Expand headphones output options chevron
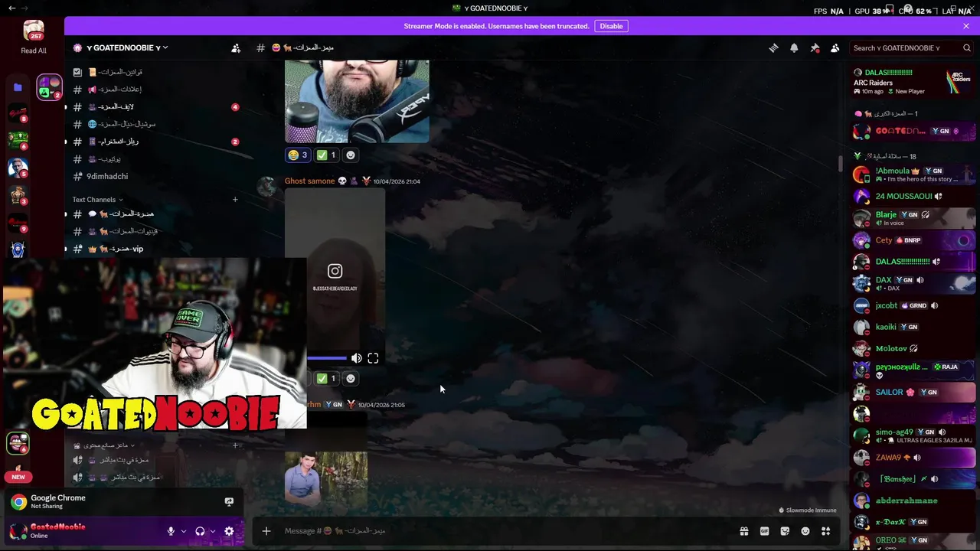This screenshot has height=551, width=980. click(x=213, y=531)
